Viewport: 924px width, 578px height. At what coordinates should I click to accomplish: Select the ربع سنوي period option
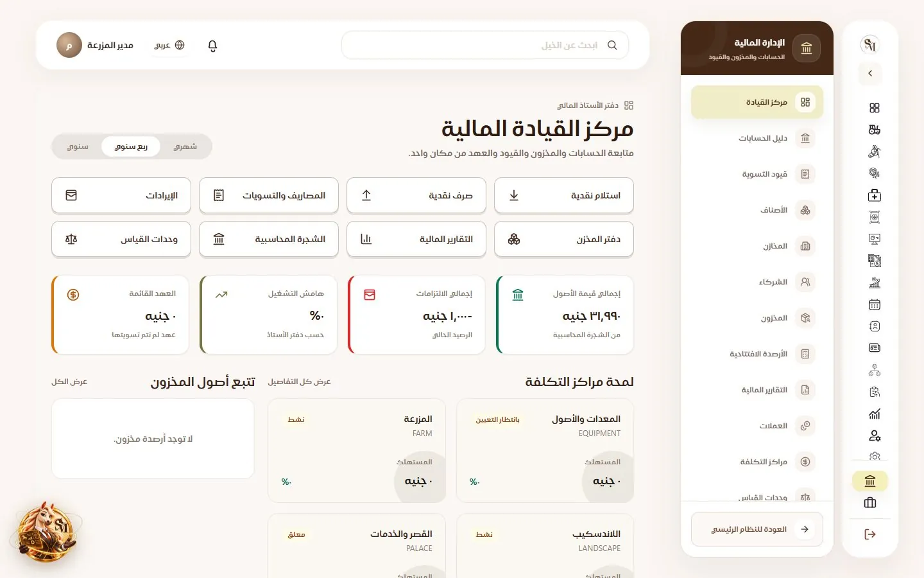[131, 146]
